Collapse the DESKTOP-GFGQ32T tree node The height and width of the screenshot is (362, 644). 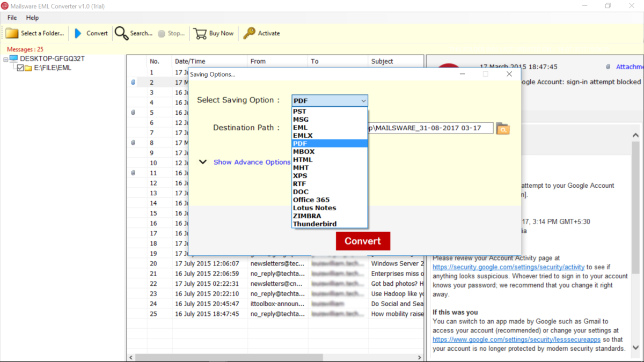[5, 59]
